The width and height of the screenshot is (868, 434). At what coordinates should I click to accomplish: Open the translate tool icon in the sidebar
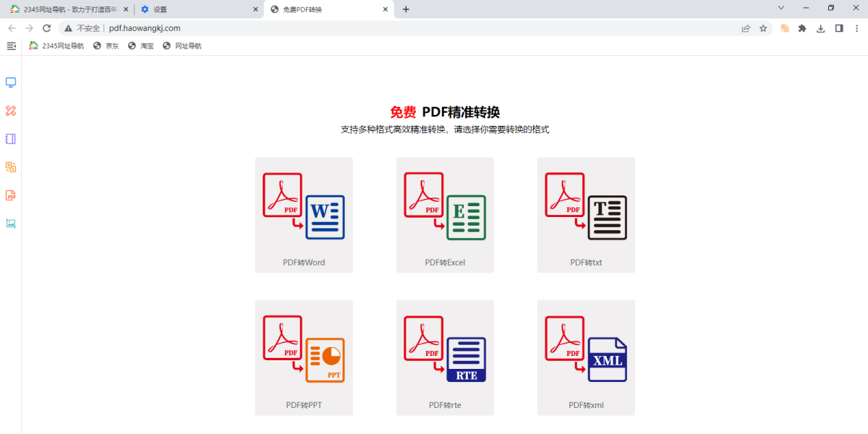tap(10, 166)
